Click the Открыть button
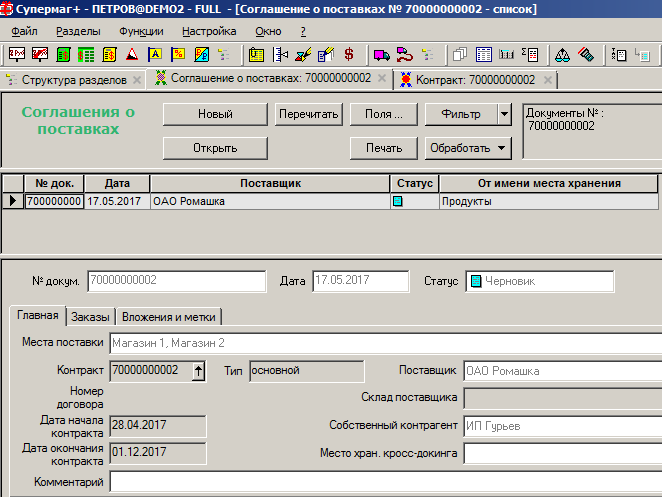 pos(215,148)
